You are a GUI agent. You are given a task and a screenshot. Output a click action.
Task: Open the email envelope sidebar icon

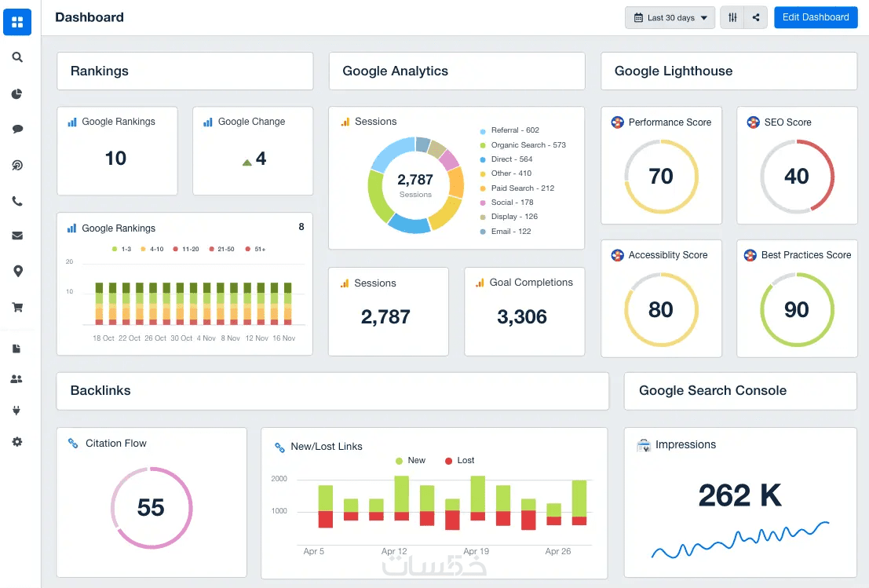17,236
